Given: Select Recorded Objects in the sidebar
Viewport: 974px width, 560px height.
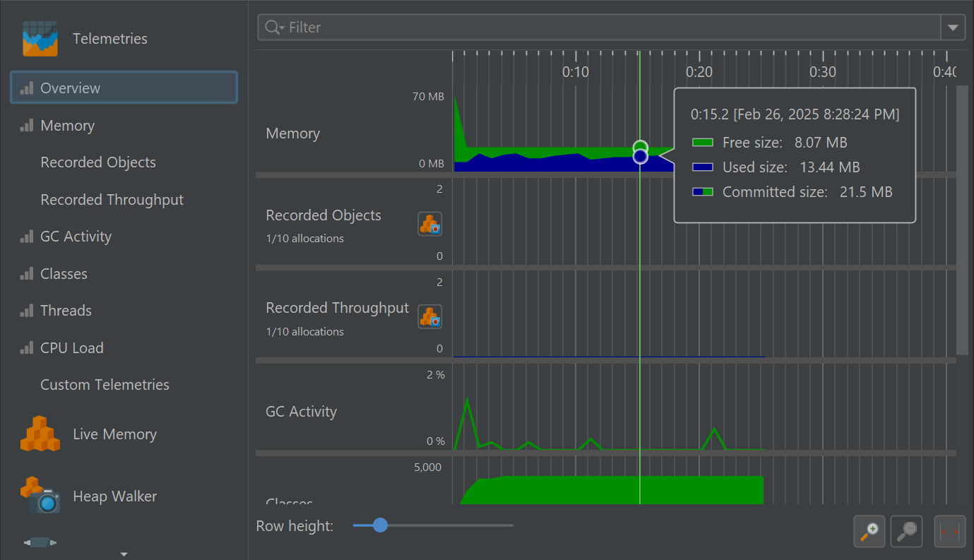Looking at the screenshot, I should (98, 162).
